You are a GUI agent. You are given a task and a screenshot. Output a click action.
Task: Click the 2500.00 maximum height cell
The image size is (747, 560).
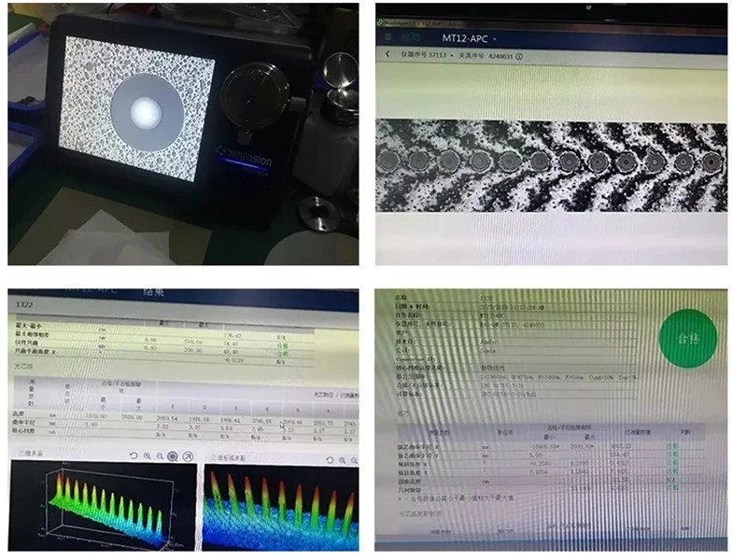pos(132,417)
